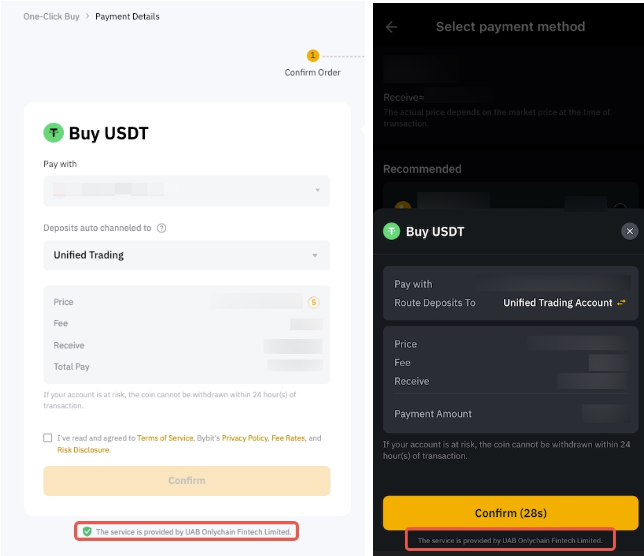Click the green USDT logo on light panel
644x556 pixels.
[54, 133]
